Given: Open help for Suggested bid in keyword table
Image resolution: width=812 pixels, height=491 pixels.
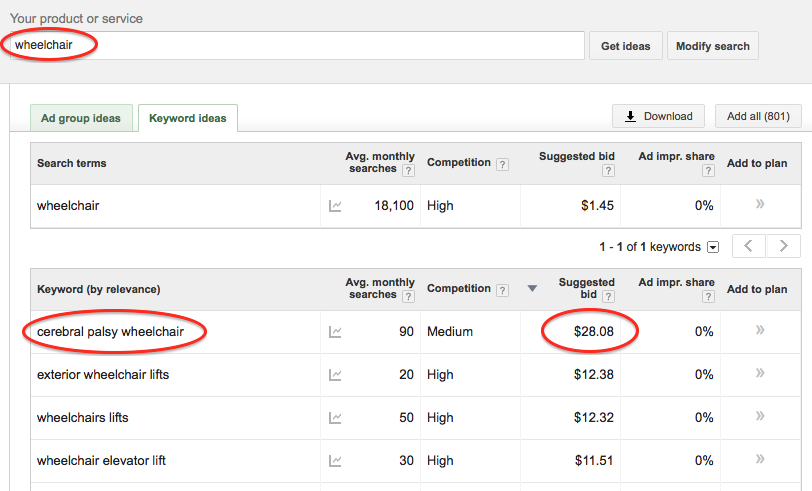Looking at the screenshot, I should [608, 297].
